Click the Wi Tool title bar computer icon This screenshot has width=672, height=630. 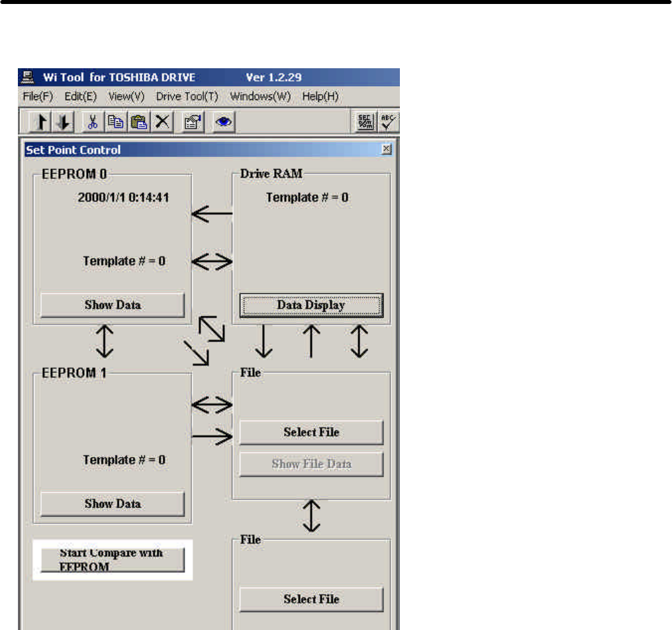28,78
